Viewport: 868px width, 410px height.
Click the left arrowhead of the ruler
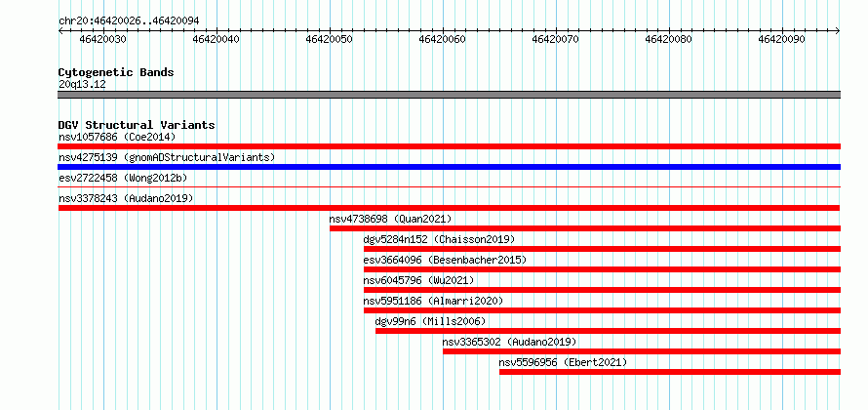pyautogui.click(x=60, y=30)
